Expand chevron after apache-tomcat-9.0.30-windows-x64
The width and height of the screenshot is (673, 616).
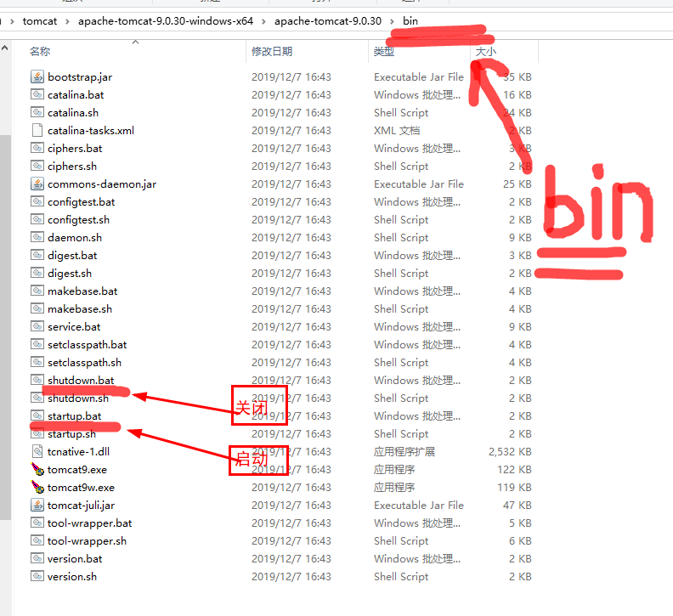coord(263,21)
